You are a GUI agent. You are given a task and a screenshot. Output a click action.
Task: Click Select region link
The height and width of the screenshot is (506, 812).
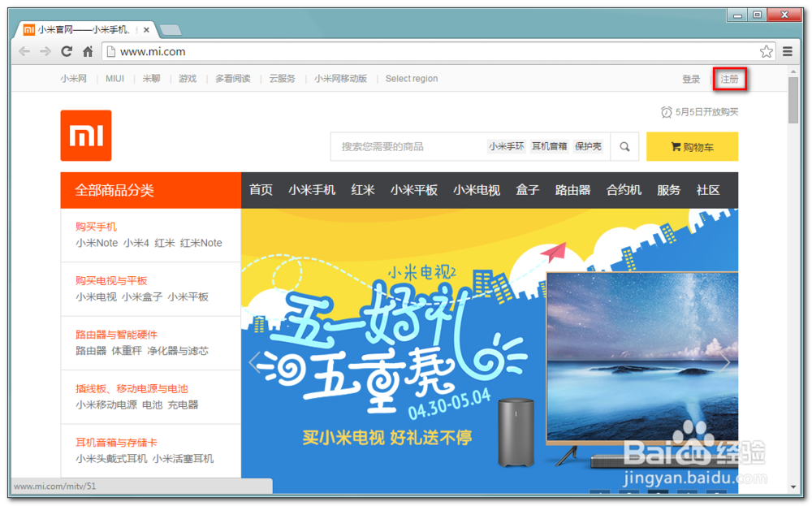pyautogui.click(x=412, y=79)
